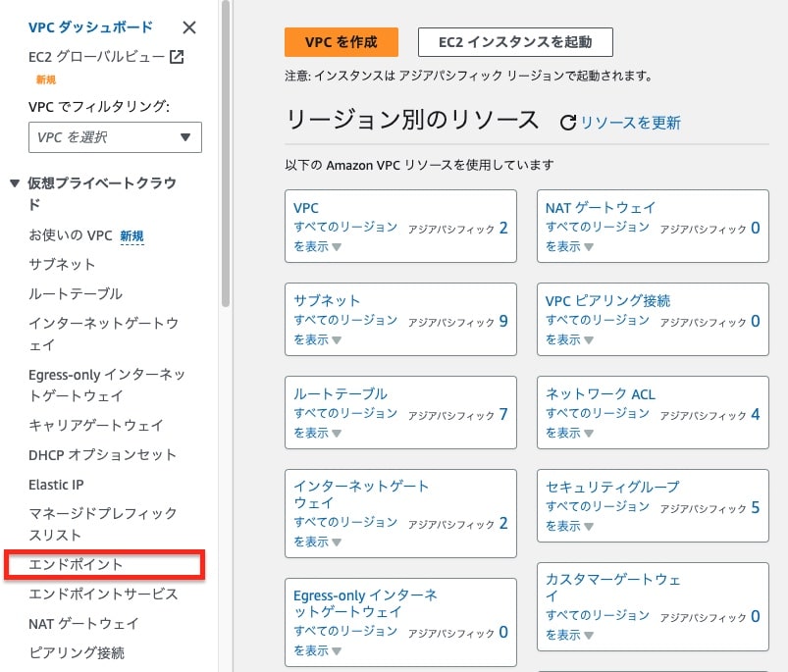Open the カスタマーゲートウェイ card title
Viewport: 788px width, 672px height.
pyautogui.click(x=613, y=588)
